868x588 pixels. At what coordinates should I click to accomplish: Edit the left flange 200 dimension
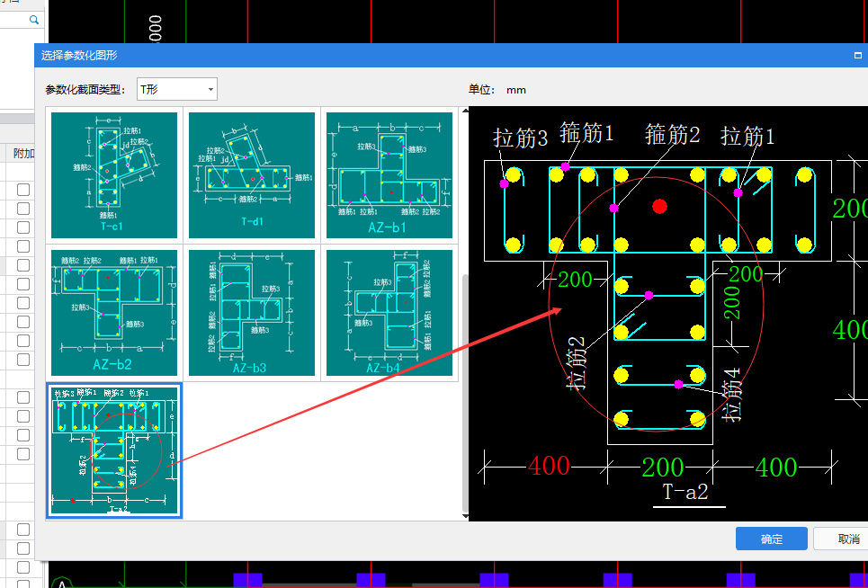[x=575, y=280]
